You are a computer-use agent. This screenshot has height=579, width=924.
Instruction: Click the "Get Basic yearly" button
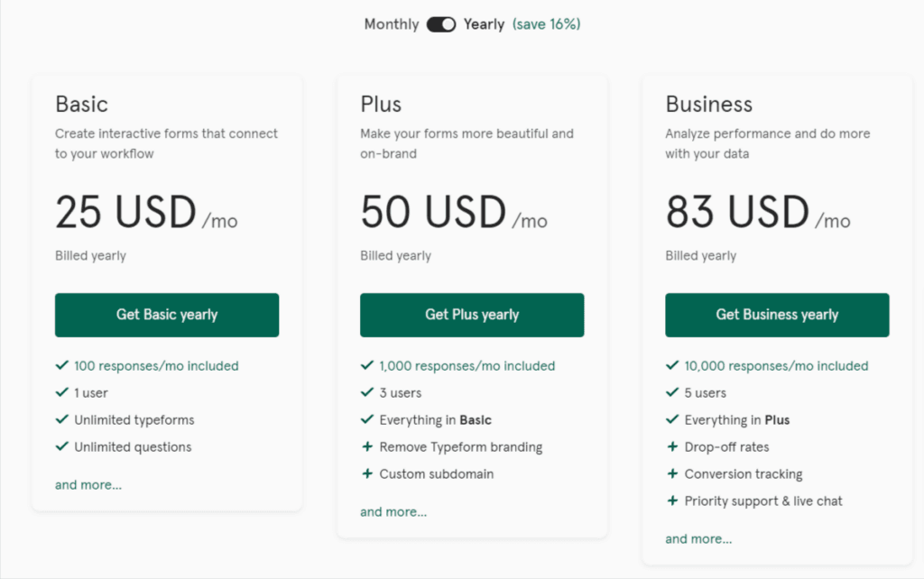[x=166, y=315]
